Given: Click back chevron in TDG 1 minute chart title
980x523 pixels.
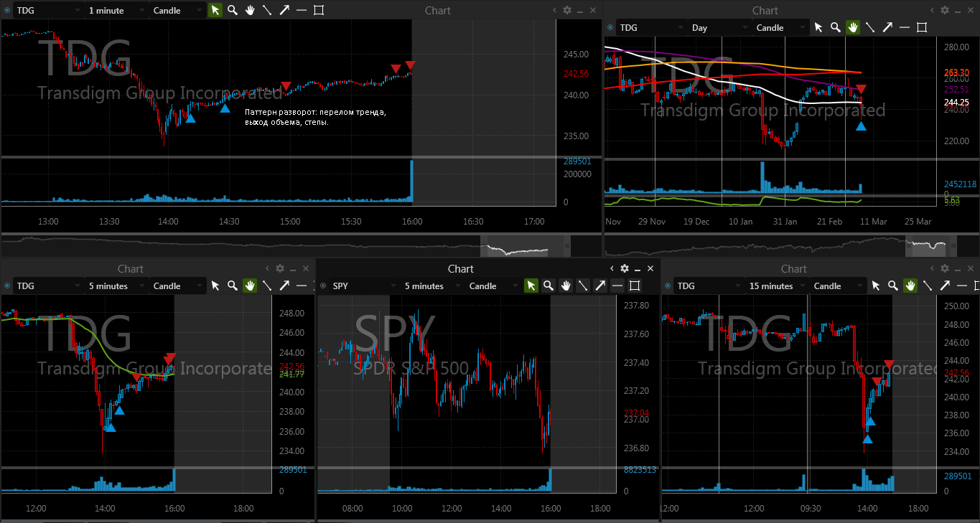Looking at the screenshot, I should coord(554,10).
